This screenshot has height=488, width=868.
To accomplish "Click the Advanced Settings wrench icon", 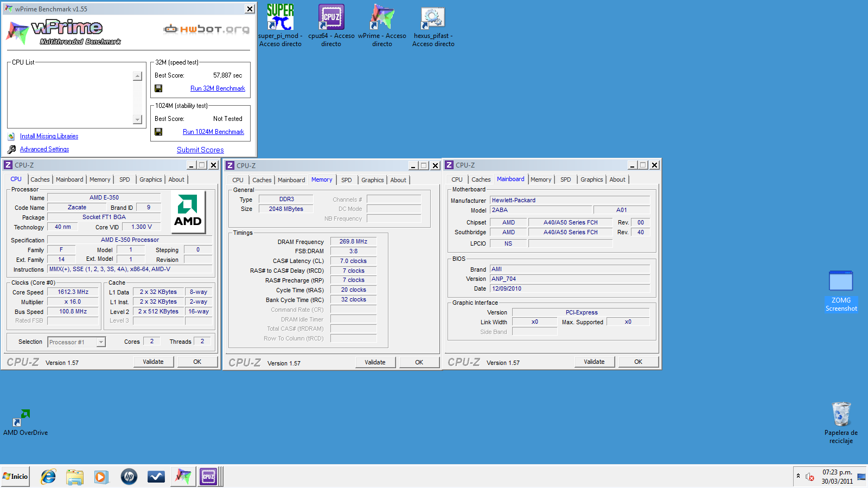I will [x=11, y=149].
